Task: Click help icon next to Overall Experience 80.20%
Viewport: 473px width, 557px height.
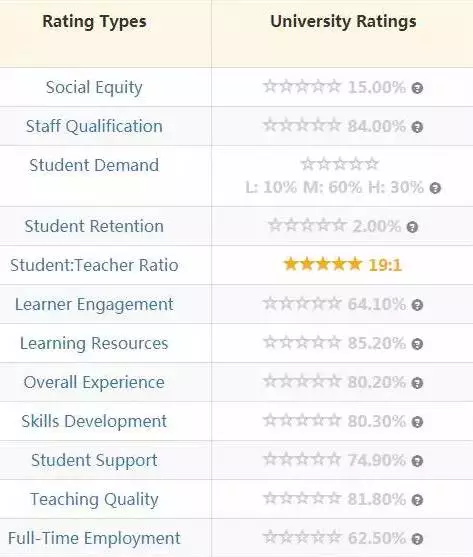Action: pyautogui.click(x=417, y=383)
